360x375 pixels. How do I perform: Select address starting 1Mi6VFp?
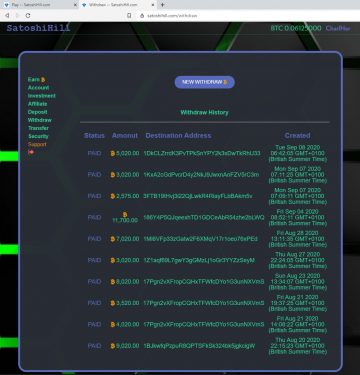click(x=200, y=239)
